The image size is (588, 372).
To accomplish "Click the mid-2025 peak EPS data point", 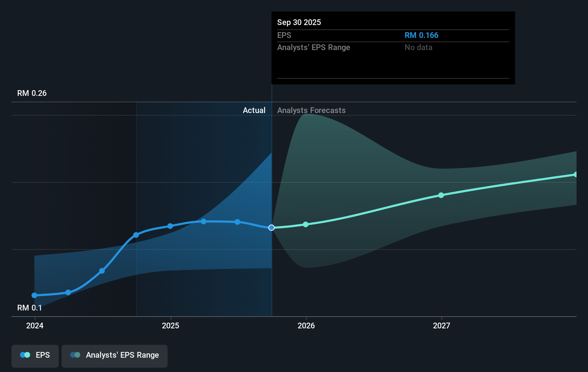I will click(x=203, y=221).
